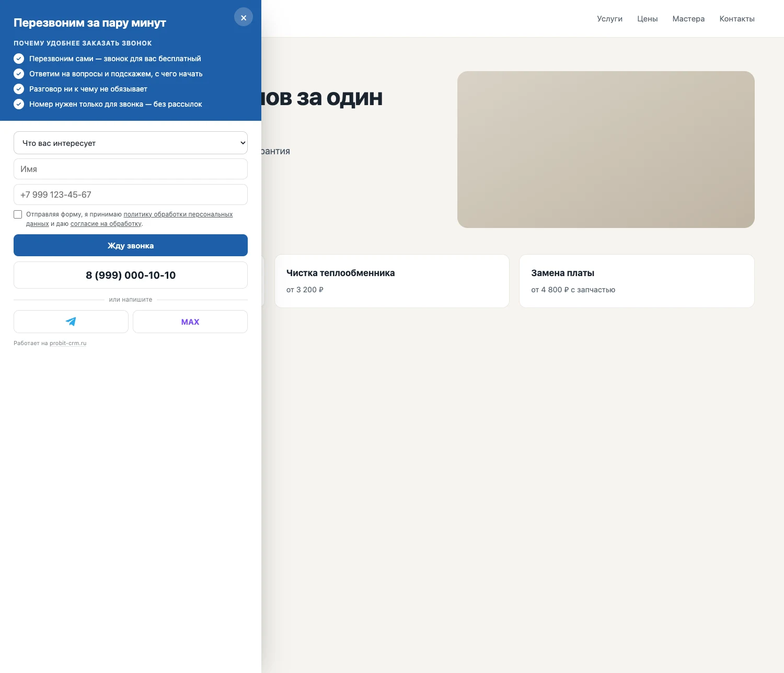
Task: Open the 'согласие на обработку' link
Action: [x=106, y=224]
